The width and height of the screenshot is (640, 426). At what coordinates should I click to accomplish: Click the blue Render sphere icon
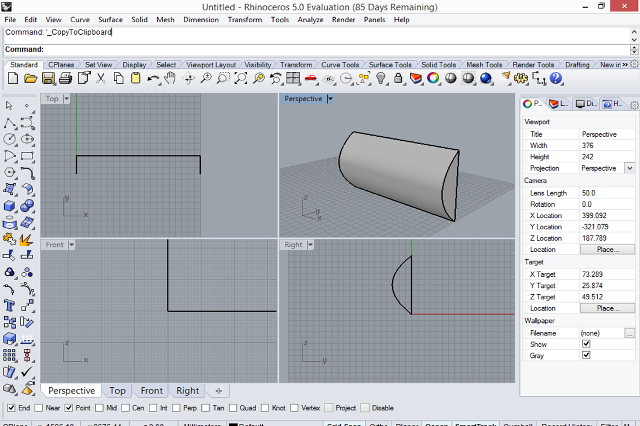point(485,78)
